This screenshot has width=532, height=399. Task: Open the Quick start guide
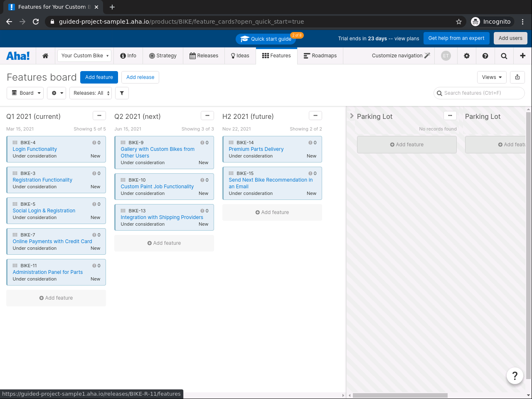point(266,39)
